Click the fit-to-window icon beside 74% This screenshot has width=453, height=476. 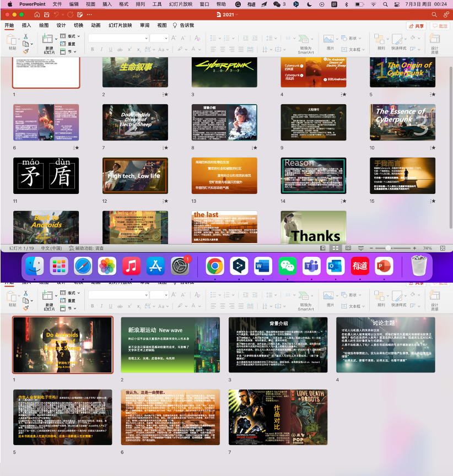pos(444,248)
